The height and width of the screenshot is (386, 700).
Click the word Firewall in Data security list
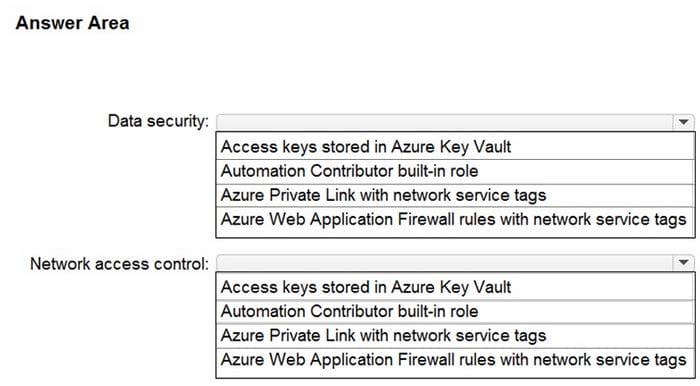427,220
